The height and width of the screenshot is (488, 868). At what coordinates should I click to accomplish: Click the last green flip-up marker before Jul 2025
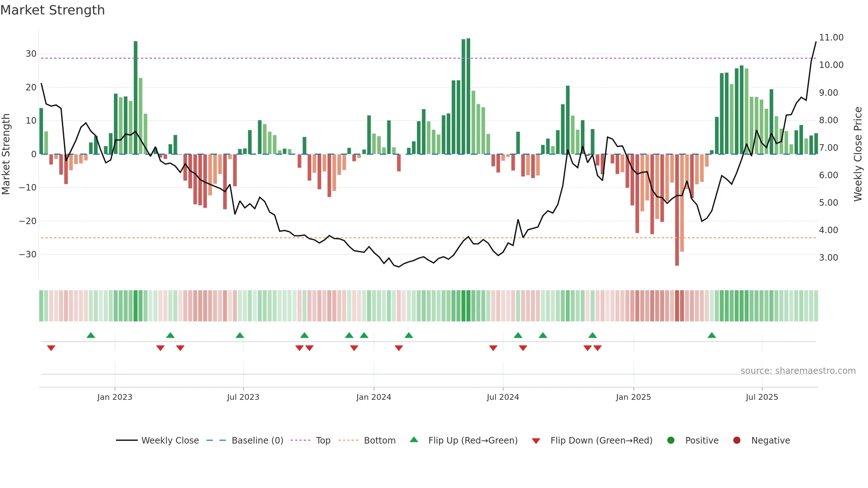712,335
